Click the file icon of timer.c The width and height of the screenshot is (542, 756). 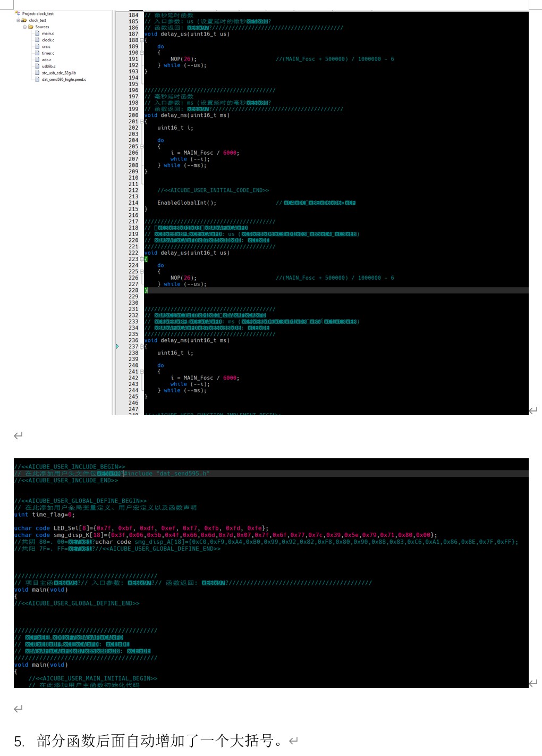pos(37,53)
